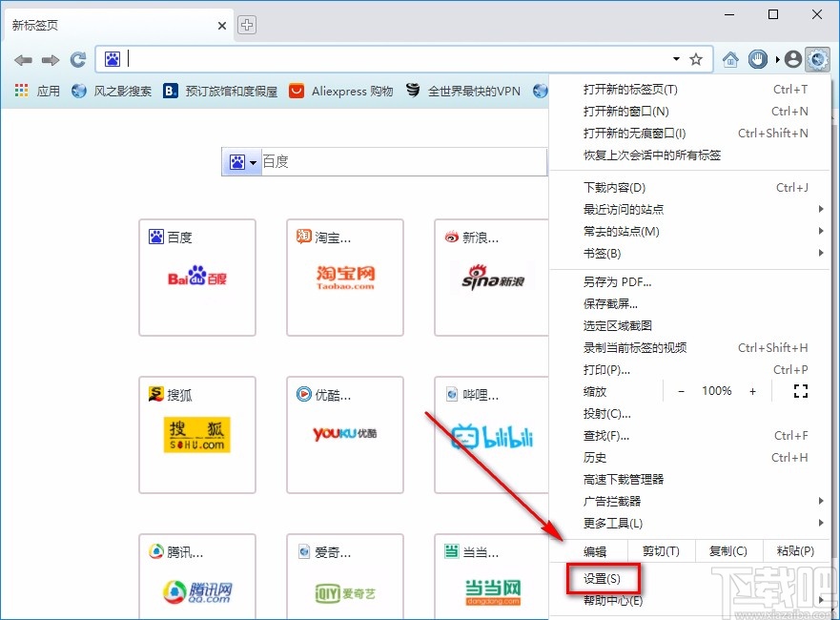Select 另存为 PDF... menu entry
This screenshot has width=840, height=620.
point(690,282)
